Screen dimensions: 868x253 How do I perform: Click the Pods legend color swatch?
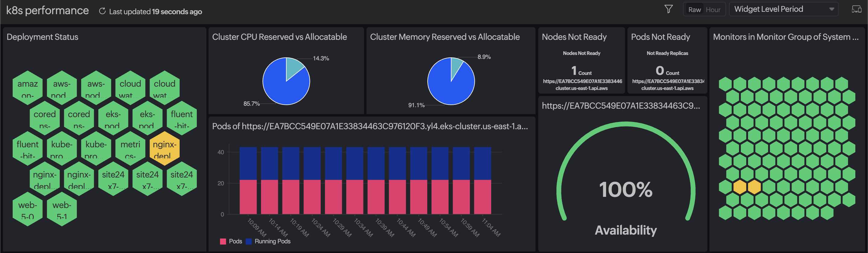pos(223,241)
